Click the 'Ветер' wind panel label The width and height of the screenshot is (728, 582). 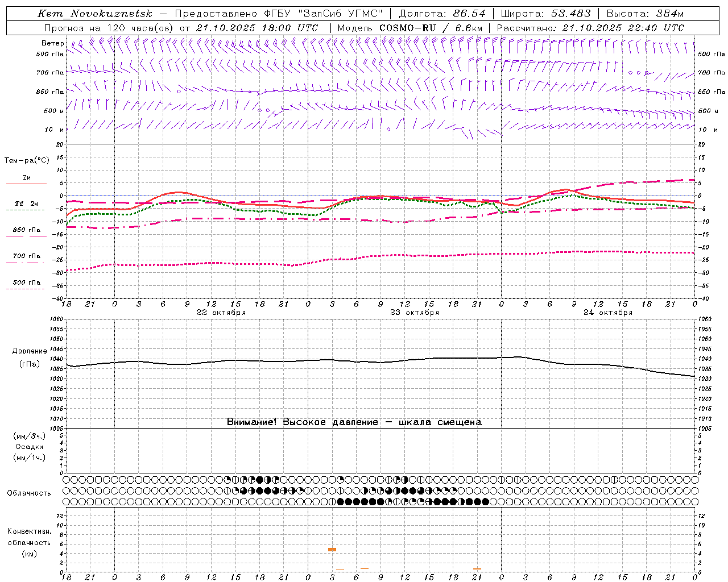53,43
